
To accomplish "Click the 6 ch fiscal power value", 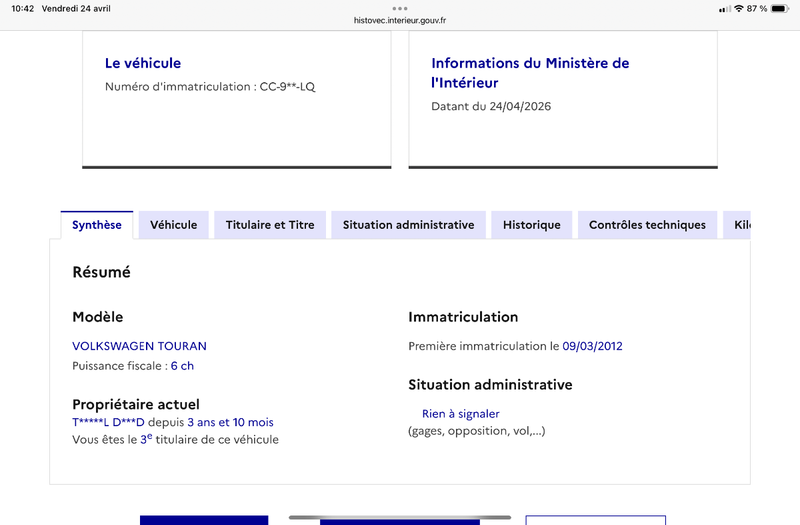I will [x=182, y=366].
